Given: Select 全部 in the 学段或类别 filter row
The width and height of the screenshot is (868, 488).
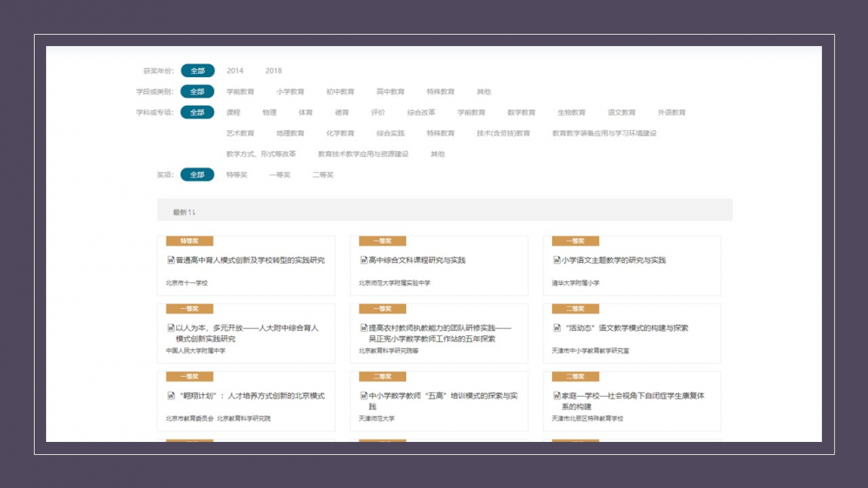Looking at the screenshot, I should (x=197, y=91).
